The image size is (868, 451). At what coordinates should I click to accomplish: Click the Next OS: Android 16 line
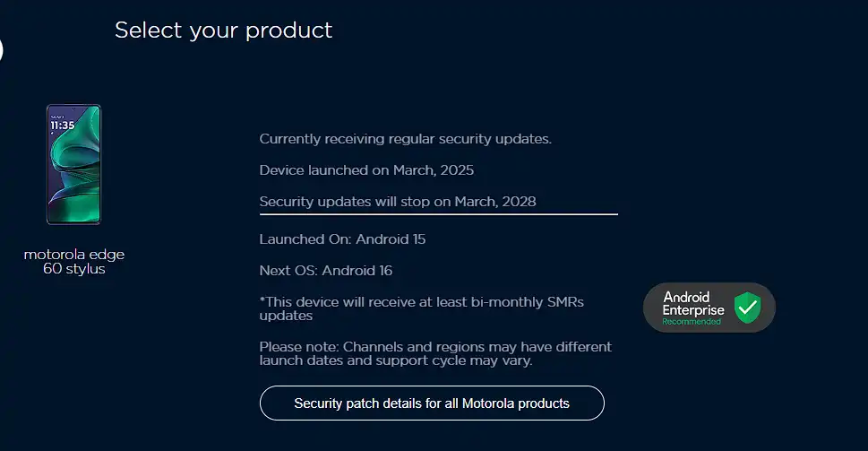point(325,271)
